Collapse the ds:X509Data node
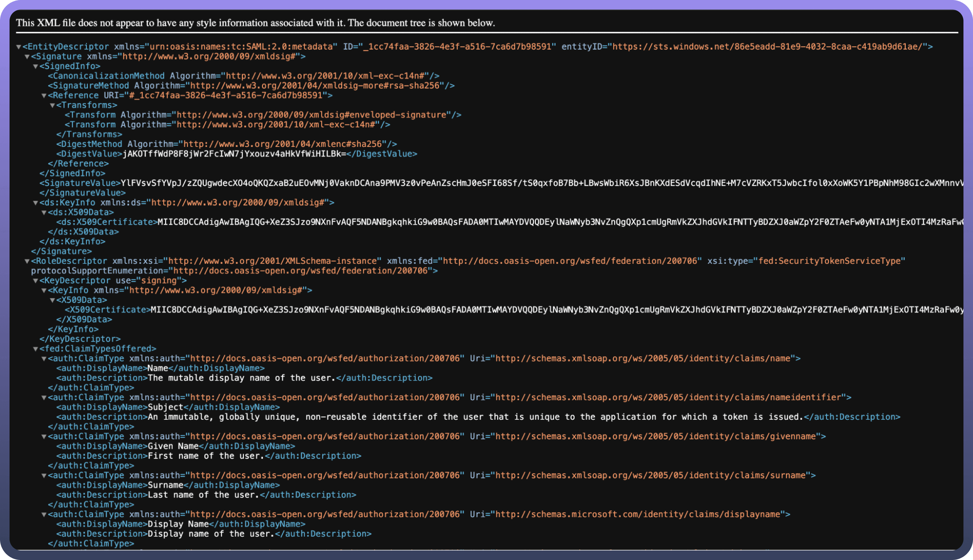The image size is (973, 560). click(44, 213)
